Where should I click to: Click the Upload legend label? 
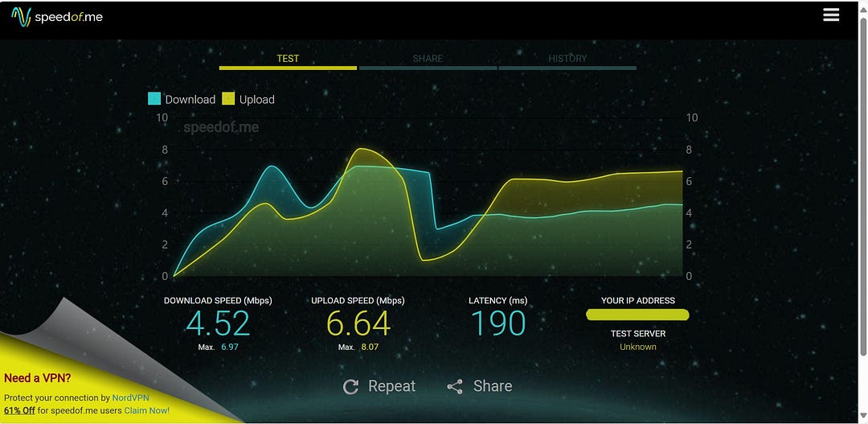tap(257, 100)
